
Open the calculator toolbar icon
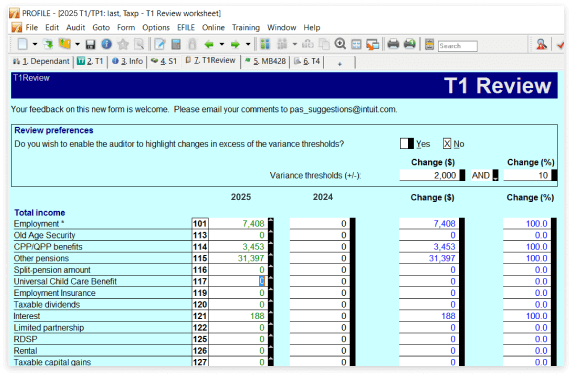[176, 44]
